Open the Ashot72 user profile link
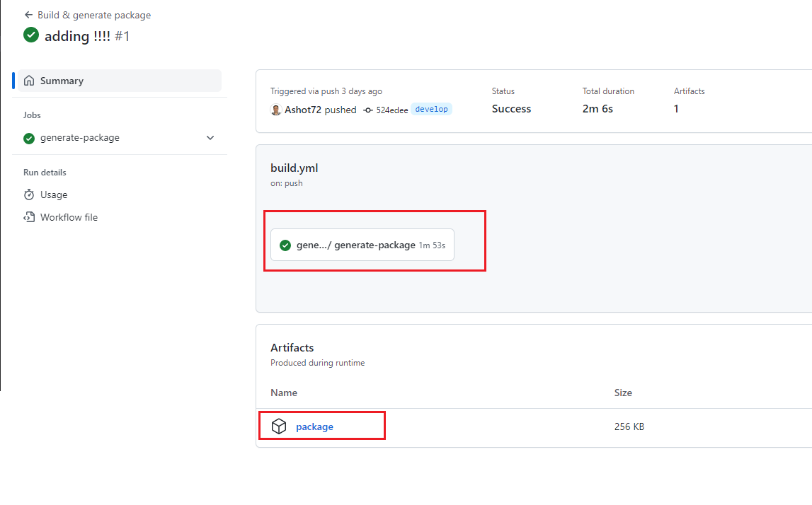This screenshot has width=812, height=505. pos(302,110)
